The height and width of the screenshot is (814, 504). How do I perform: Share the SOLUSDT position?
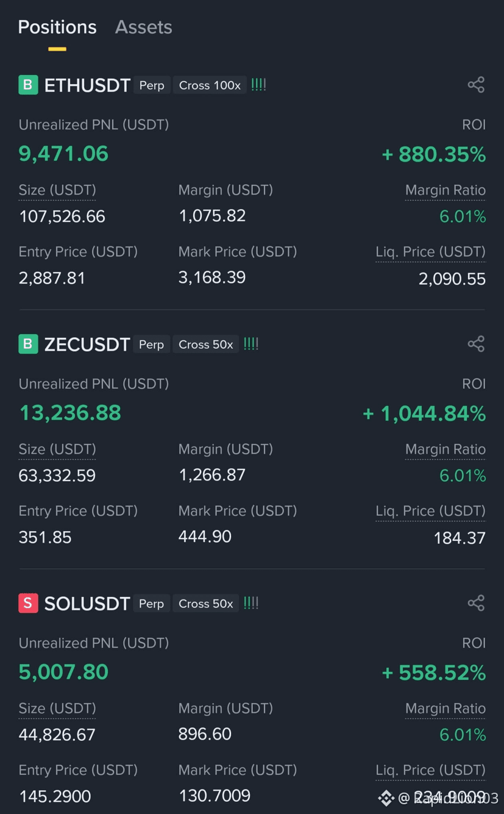tap(476, 603)
